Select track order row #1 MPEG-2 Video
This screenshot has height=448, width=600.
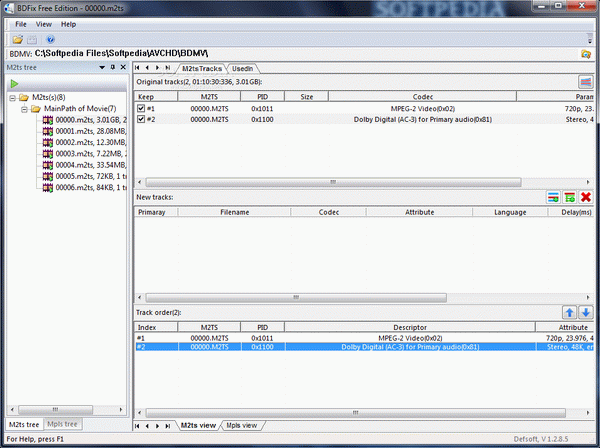click(364, 338)
